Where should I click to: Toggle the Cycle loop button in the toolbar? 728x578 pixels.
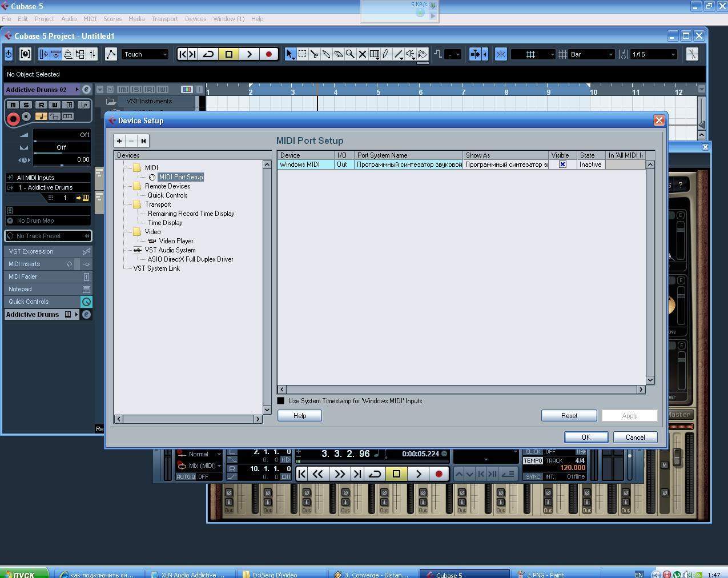pos(208,54)
